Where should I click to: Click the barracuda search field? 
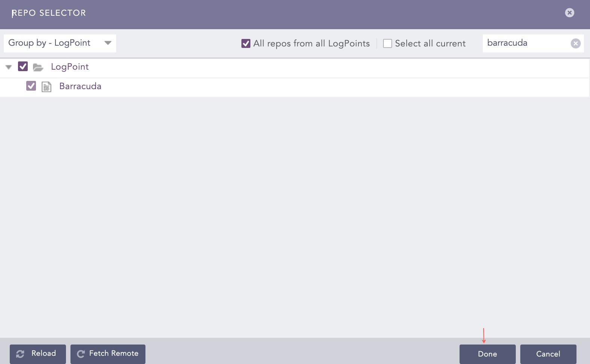point(526,43)
